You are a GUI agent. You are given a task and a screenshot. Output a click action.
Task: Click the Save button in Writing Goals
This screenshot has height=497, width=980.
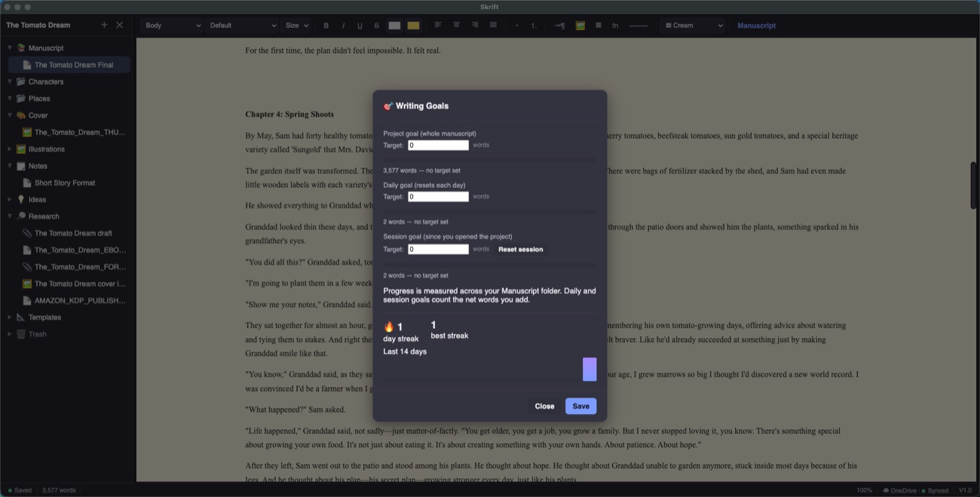point(580,406)
